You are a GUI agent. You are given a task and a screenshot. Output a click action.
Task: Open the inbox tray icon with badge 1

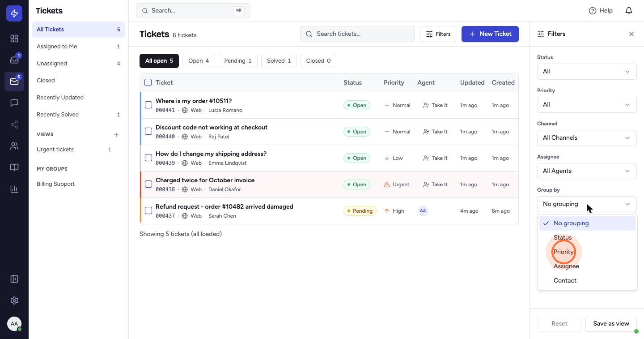pos(14,60)
